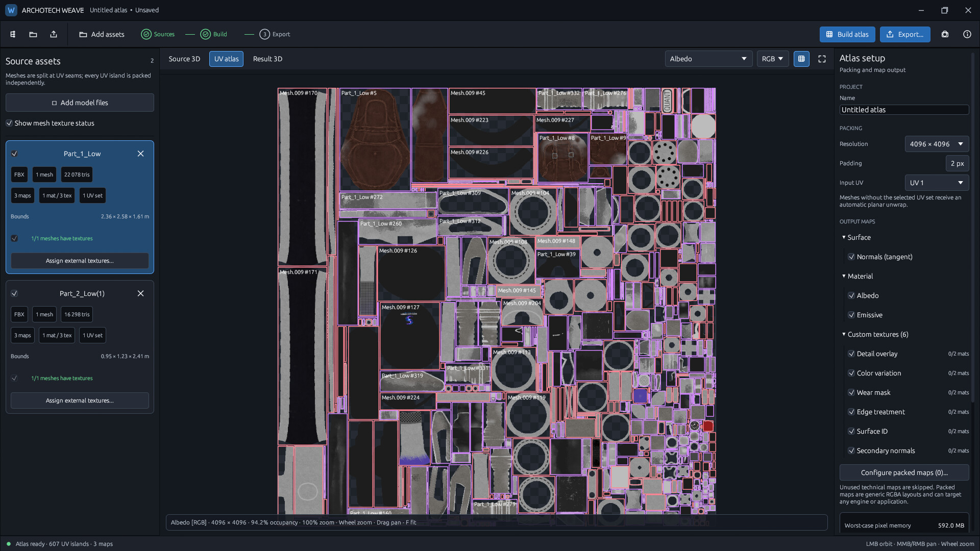Open the info panel with the circled i icon
Screen dimensions: 980x551
tap(967, 34)
